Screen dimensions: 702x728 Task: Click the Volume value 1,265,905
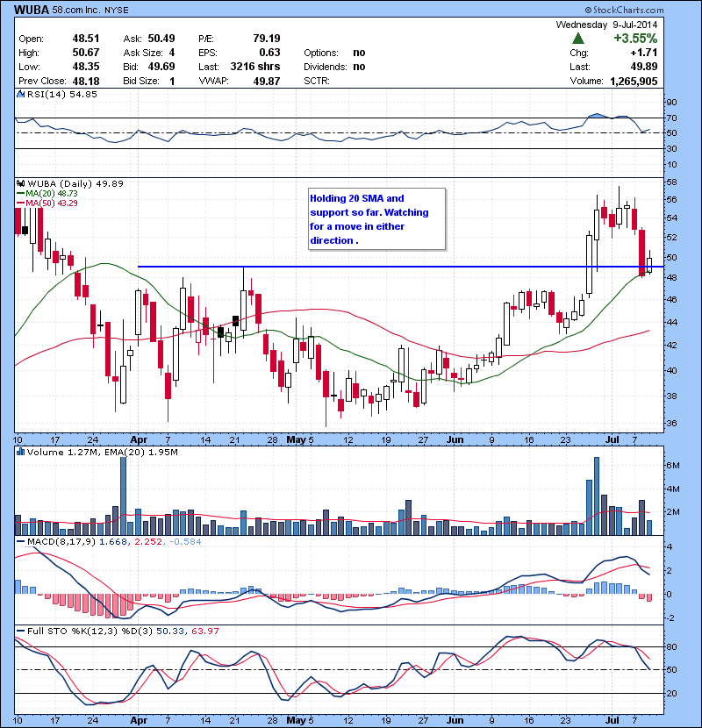click(x=634, y=81)
